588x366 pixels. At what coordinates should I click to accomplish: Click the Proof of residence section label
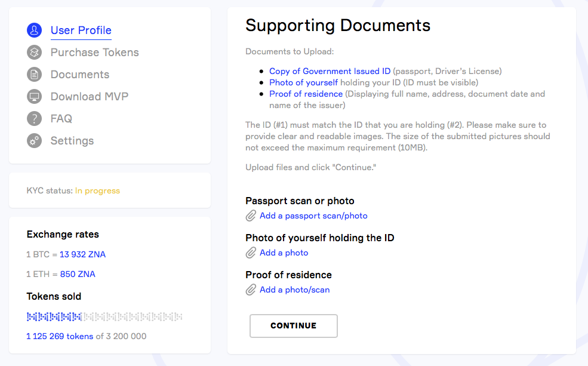click(x=288, y=275)
